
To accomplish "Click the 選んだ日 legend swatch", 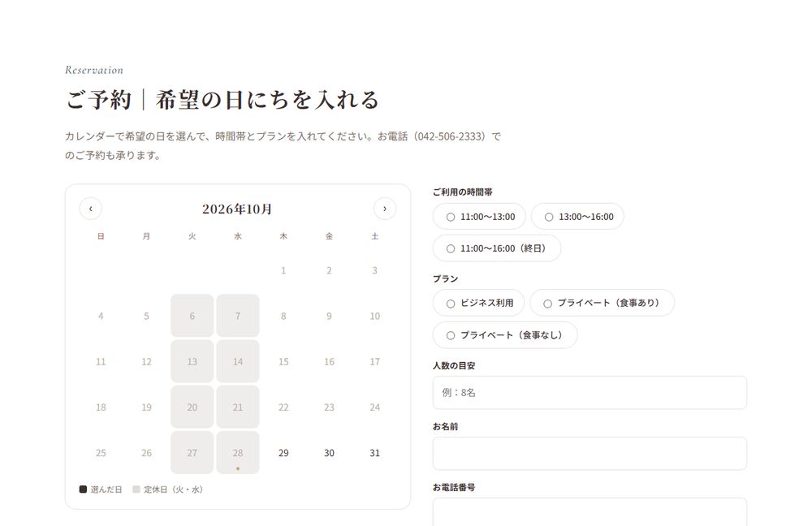I will point(83,489).
